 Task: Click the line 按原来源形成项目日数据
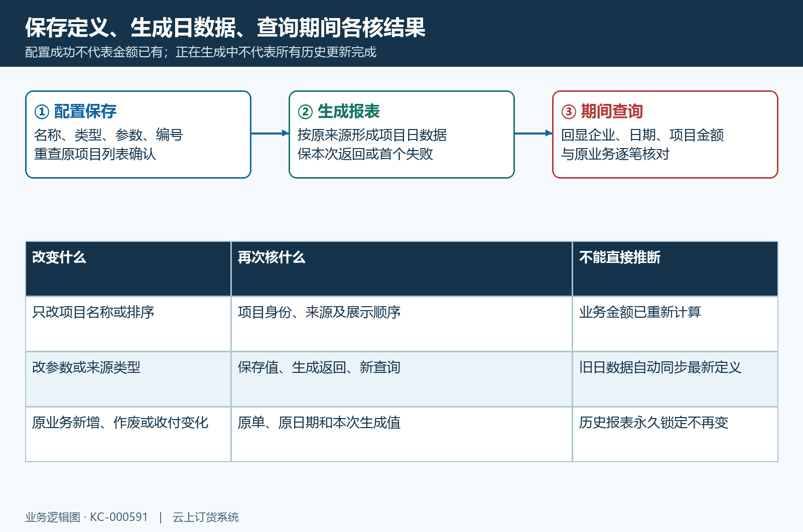point(372,135)
